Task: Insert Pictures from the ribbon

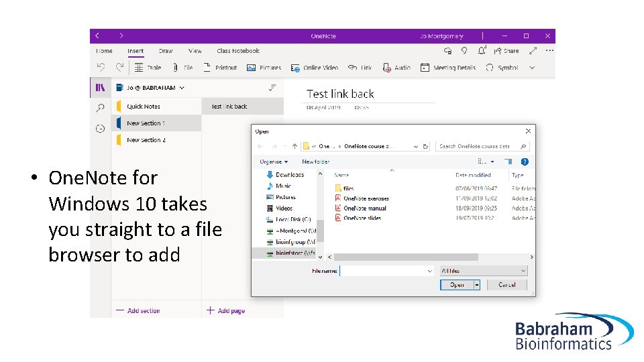Action: tap(264, 68)
